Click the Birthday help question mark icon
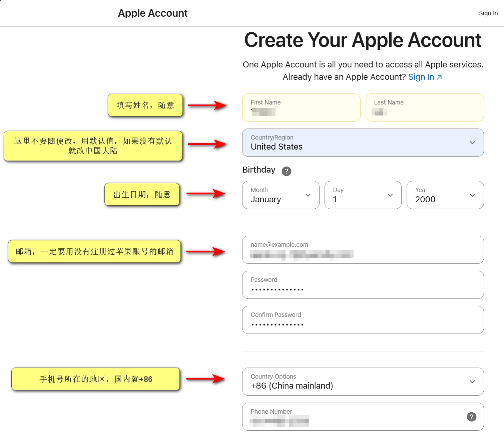 pos(286,171)
